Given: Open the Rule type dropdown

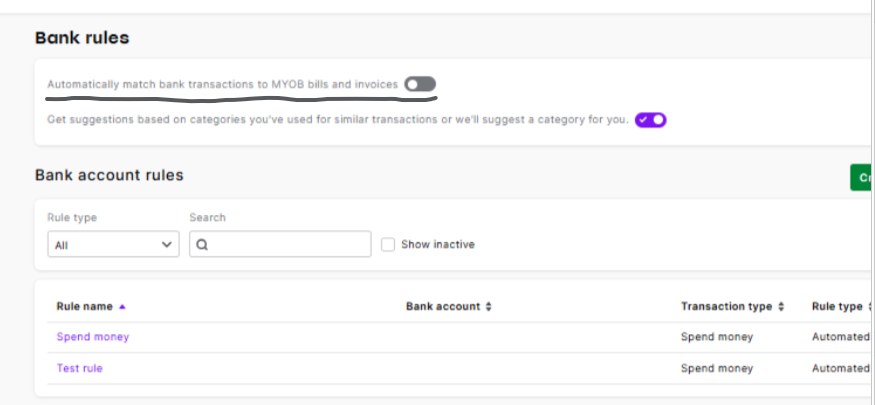Looking at the screenshot, I should 113,244.
